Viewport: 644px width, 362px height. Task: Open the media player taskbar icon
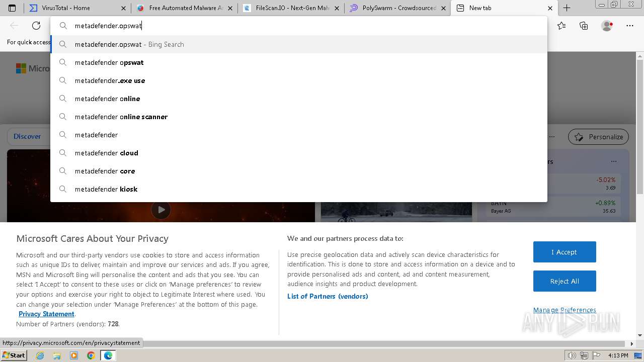(x=74, y=355)
